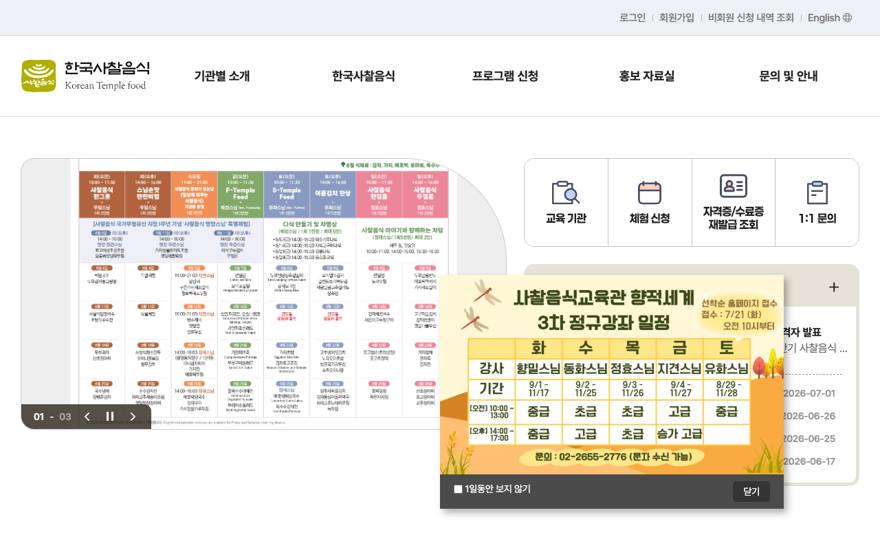Open 비회원 신청 내역 조회 link

751,17
